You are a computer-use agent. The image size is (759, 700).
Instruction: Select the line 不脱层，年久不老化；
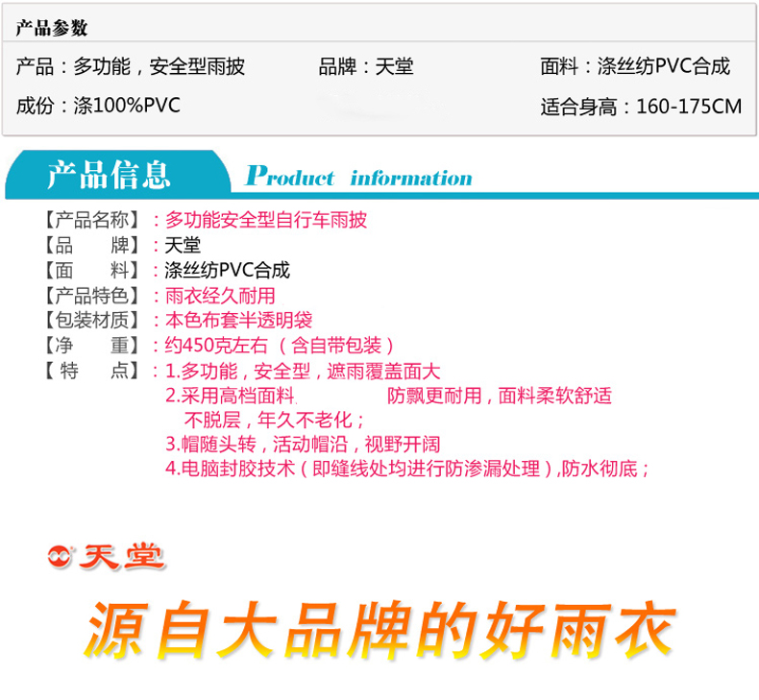(274, 420)
